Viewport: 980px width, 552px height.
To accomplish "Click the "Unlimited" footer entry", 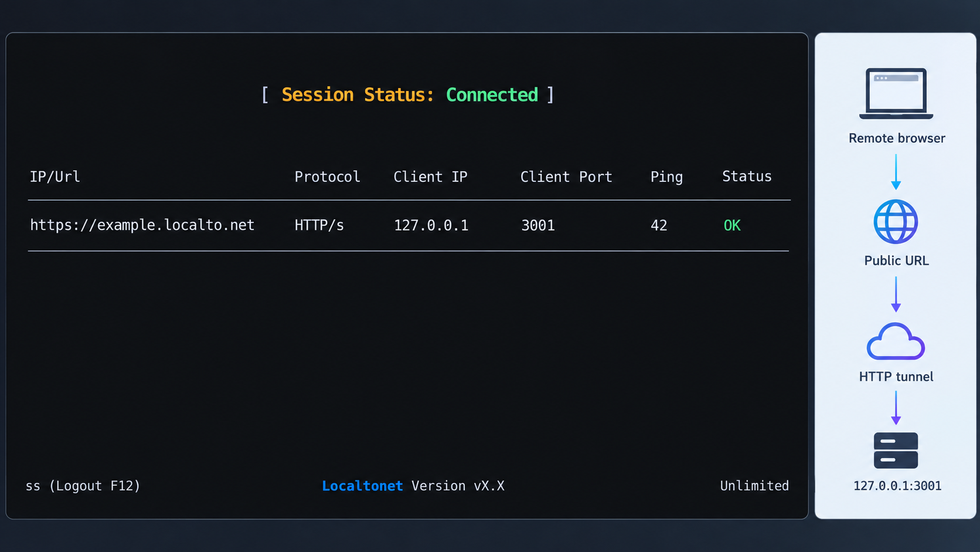I will coord(754,486).
